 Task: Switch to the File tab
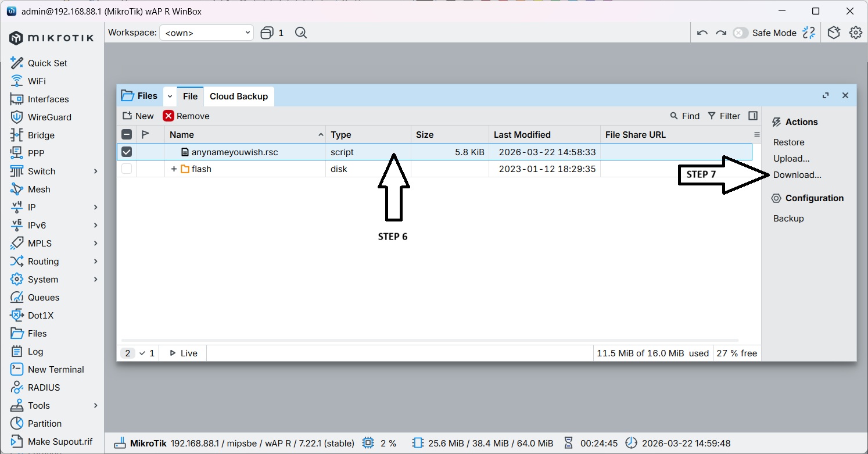[x=190, y=96]
